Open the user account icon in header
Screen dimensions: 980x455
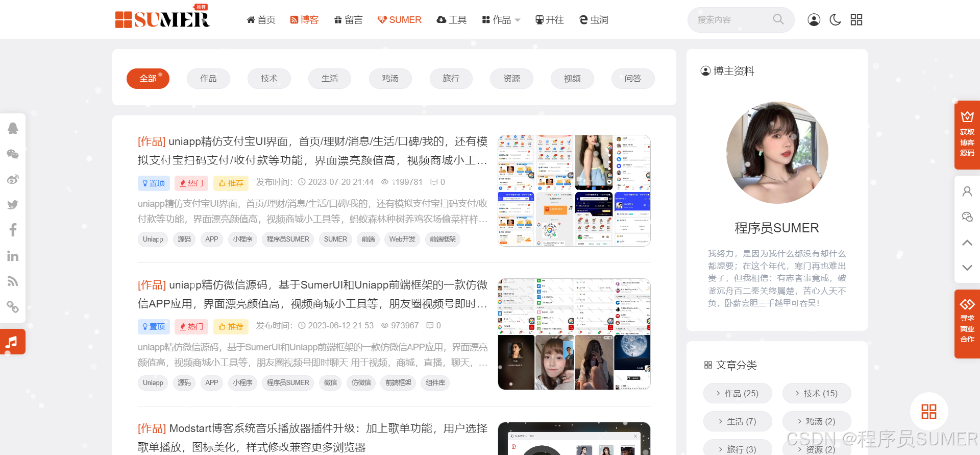(814, 19)
